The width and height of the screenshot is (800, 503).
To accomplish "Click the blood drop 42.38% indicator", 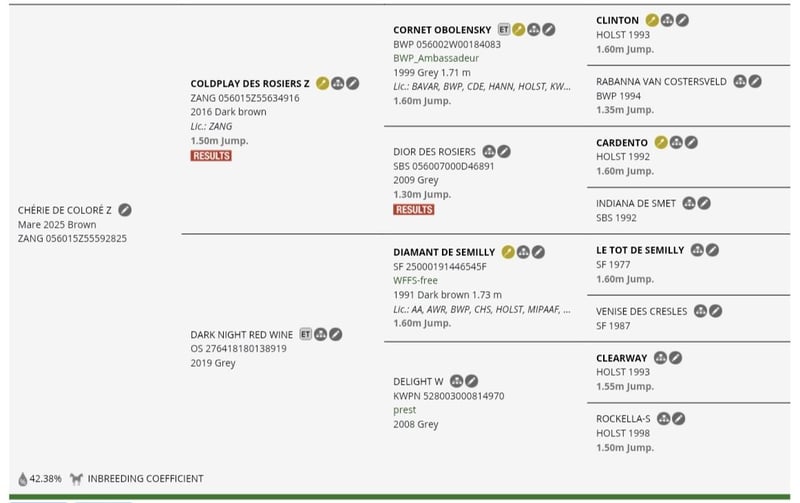I will 40,479.
